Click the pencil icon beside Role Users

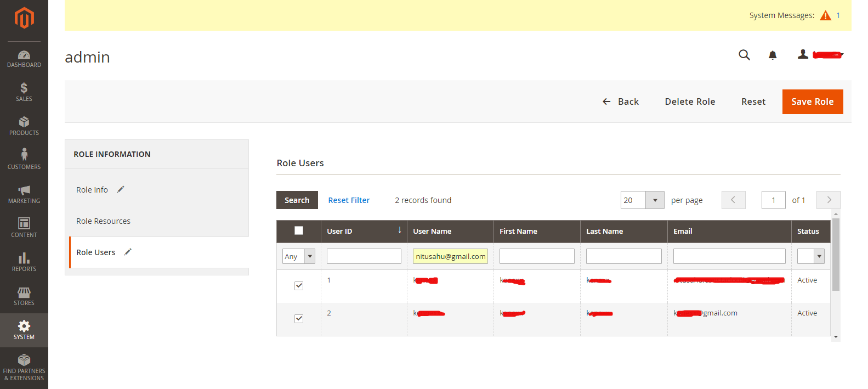tap(128, 252)
